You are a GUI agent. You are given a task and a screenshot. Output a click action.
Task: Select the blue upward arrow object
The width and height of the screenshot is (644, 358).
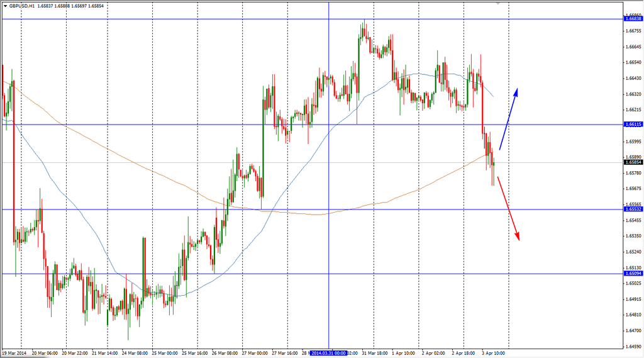[x=508, y=118]
